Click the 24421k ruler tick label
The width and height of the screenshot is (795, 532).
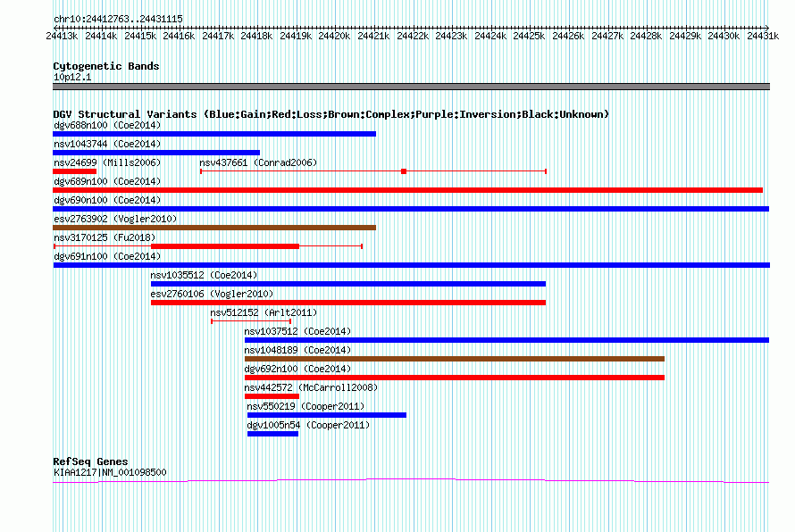pos(373,36)
